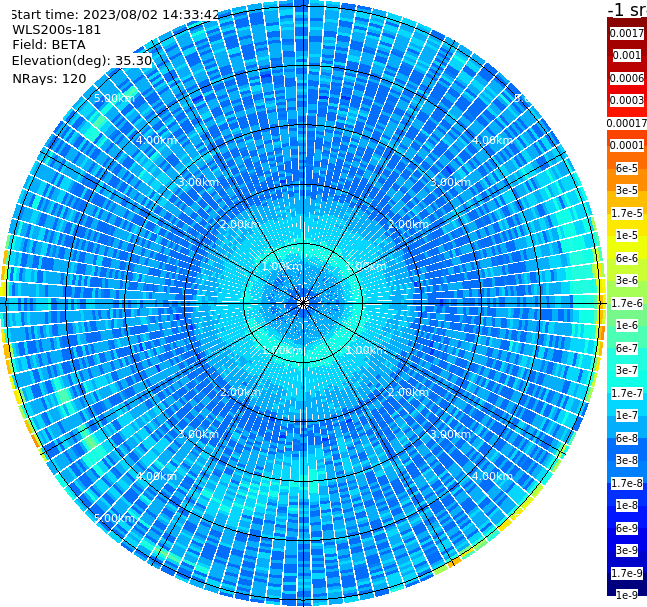
Task: Select the 3e-6 colorbar label
Action: click(627, 280)
